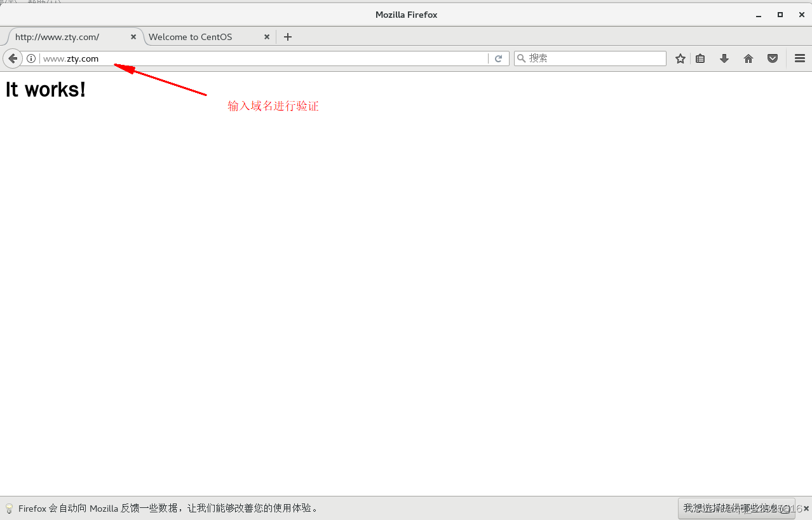Open the site information icon in address bar
The image size is (812, 520).
(31, 58)
